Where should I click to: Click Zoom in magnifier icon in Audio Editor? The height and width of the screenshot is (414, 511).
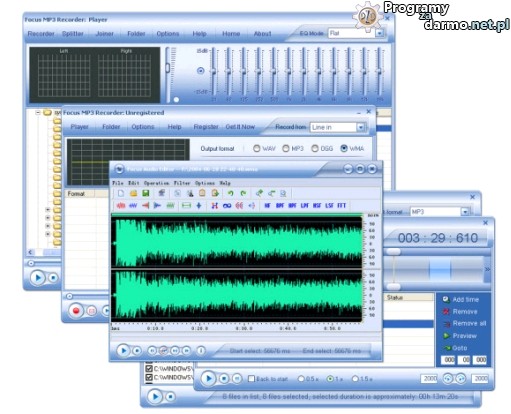tap(259, 193)
